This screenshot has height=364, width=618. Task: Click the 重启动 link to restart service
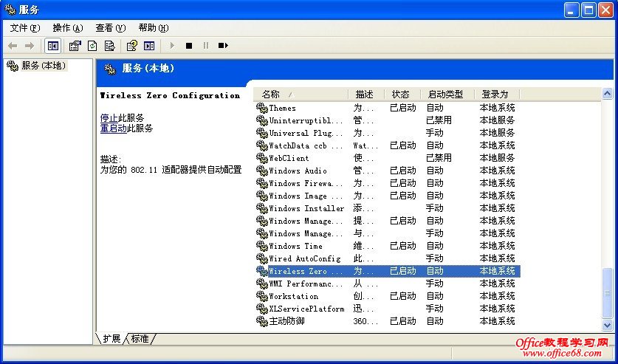coord(113,128)
